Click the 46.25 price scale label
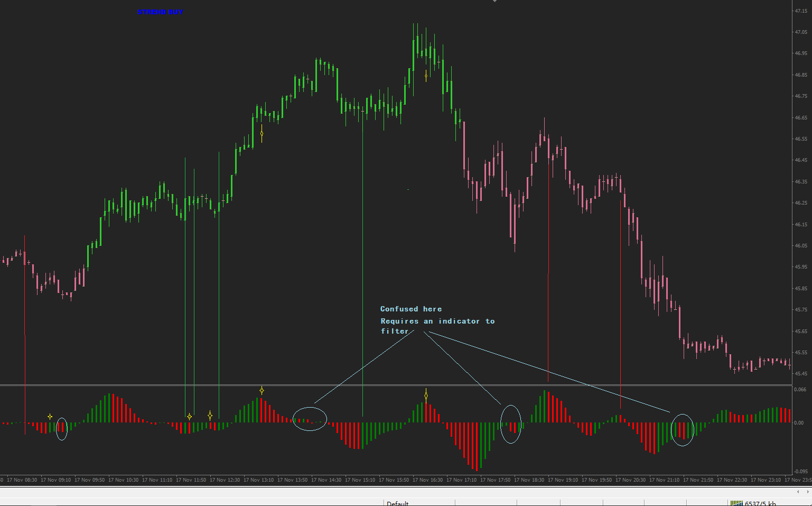 tap(801, 203)
